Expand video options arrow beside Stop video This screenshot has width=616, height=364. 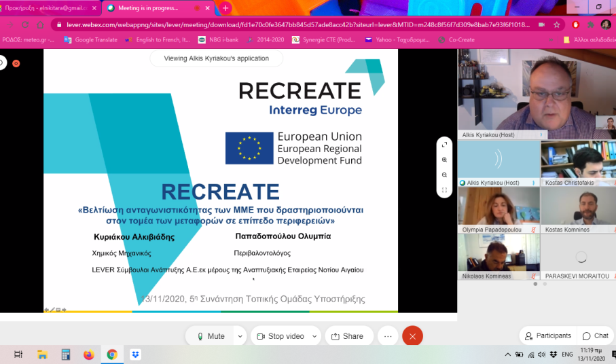(x=314, y=336)
